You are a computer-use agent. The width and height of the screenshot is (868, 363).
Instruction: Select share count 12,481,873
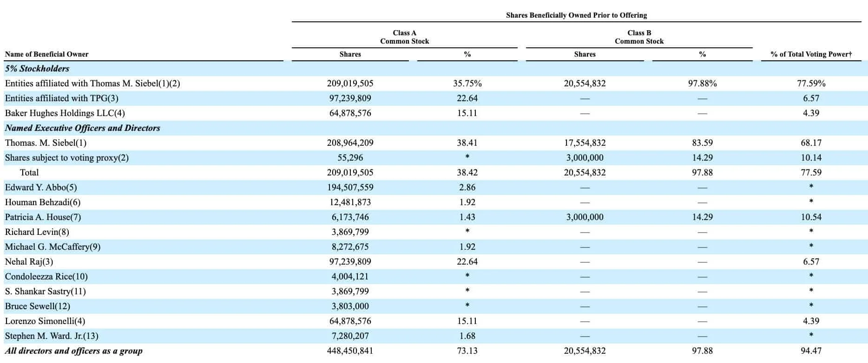[350, 202]
